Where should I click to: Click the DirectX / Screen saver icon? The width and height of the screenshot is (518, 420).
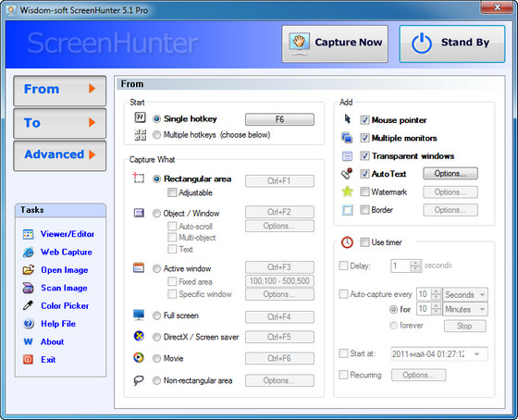coord(139,336)
